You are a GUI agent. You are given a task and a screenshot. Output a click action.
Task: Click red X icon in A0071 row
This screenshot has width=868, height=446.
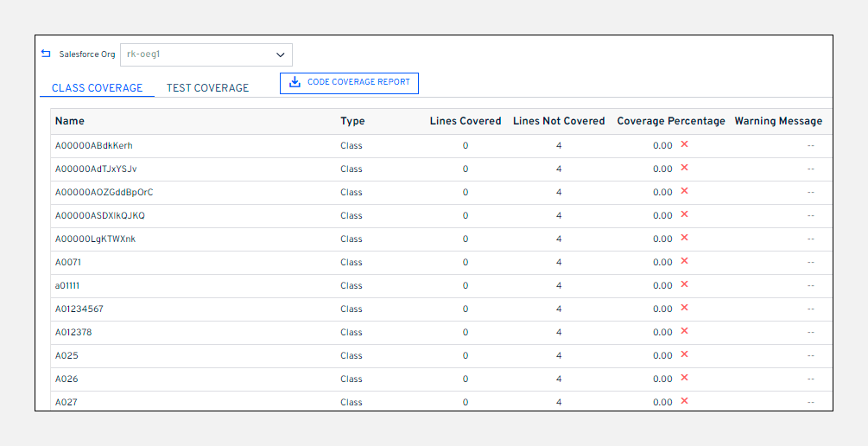coord(684,261)
